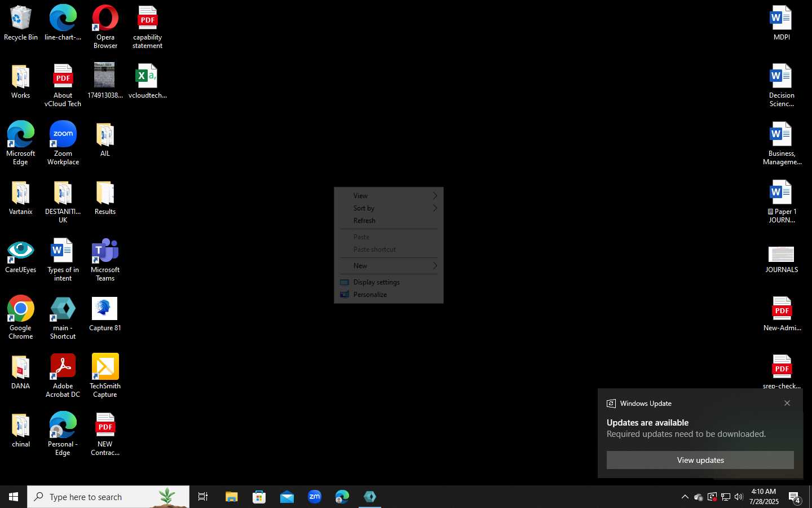Select the Recycle Bin desktop icon
Image resolution: width=812 pixels, height=508 pixels.
[x=21, y=23]
